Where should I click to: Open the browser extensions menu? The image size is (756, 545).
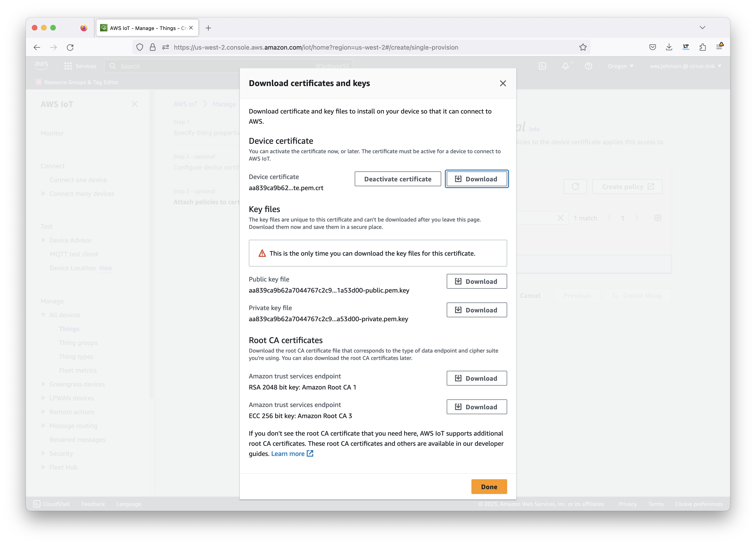pyautogui.click(x=703, y=47)
